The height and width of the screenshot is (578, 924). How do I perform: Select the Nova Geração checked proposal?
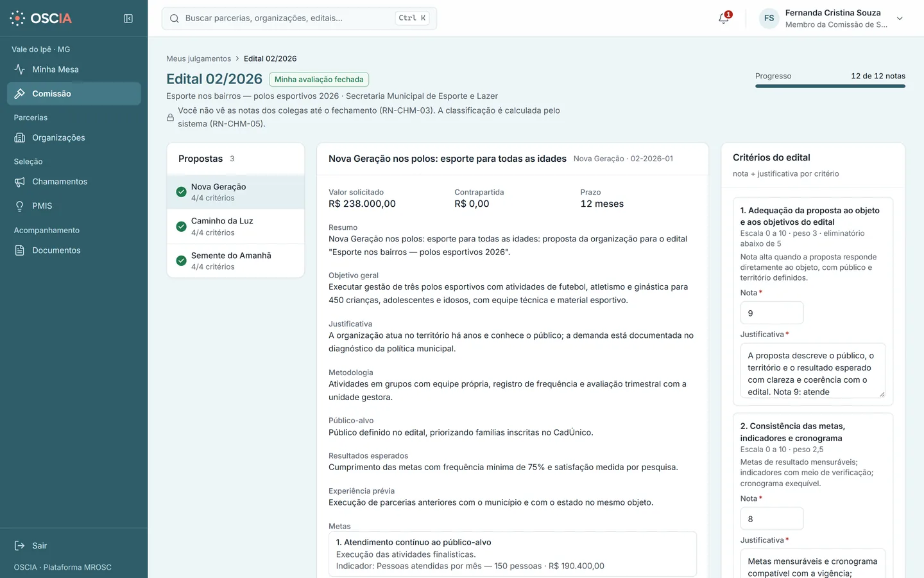click(x=235, y=192)
